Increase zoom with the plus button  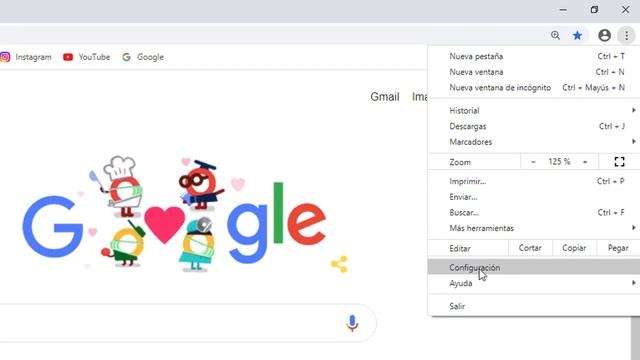click(585, 162)
